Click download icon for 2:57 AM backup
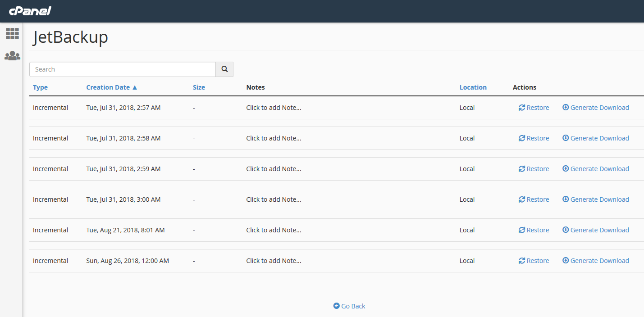This screenshot has width=644, height=317. coord(566,107)
